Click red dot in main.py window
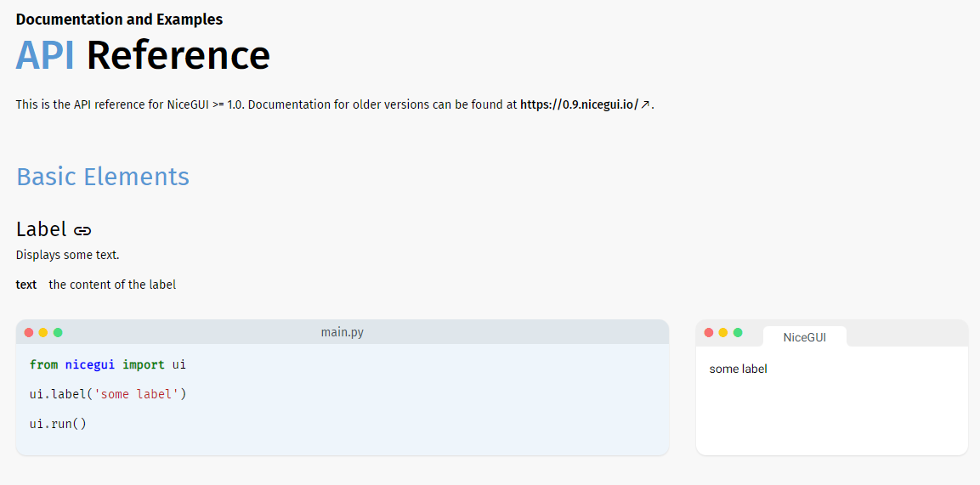 point(29,332)
